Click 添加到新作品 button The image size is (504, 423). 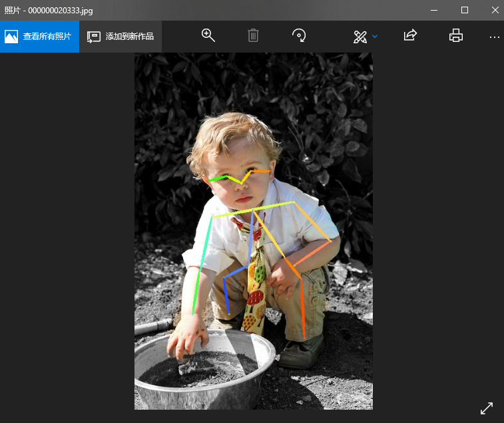[x=121, y=37]
